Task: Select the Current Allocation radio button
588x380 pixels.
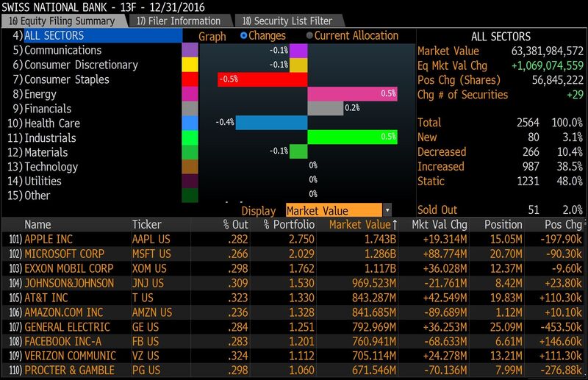Action: click(x=309, y=35)
